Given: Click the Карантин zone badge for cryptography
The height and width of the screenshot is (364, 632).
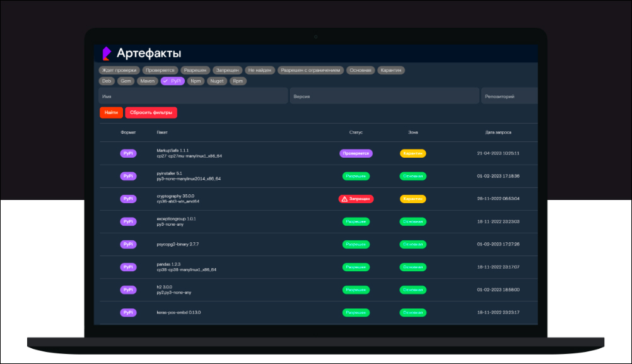Looking at the screenshot, I should pyautogui.click(x=413, y=199).
